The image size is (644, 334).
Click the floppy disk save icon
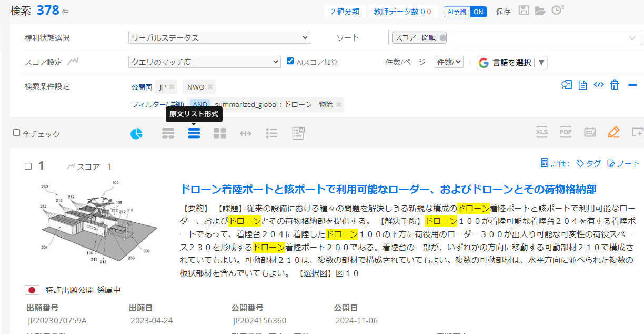(x=524, y=11)
